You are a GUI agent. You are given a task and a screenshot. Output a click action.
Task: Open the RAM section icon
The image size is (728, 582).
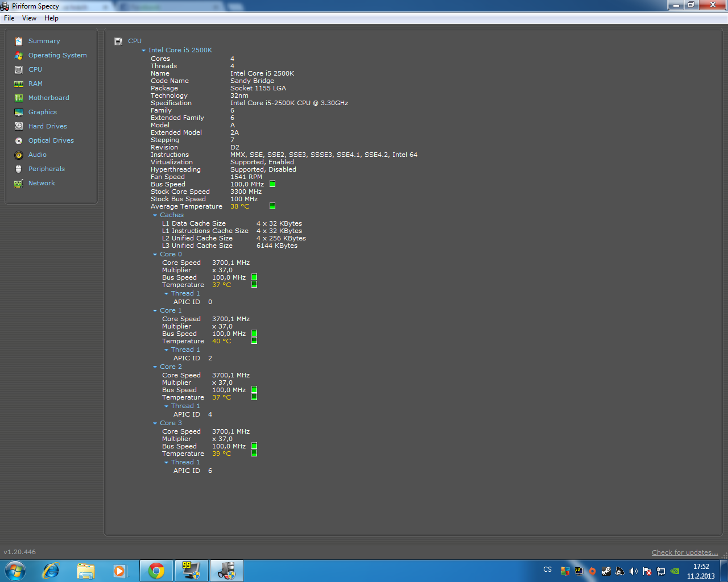click(19, 84)
